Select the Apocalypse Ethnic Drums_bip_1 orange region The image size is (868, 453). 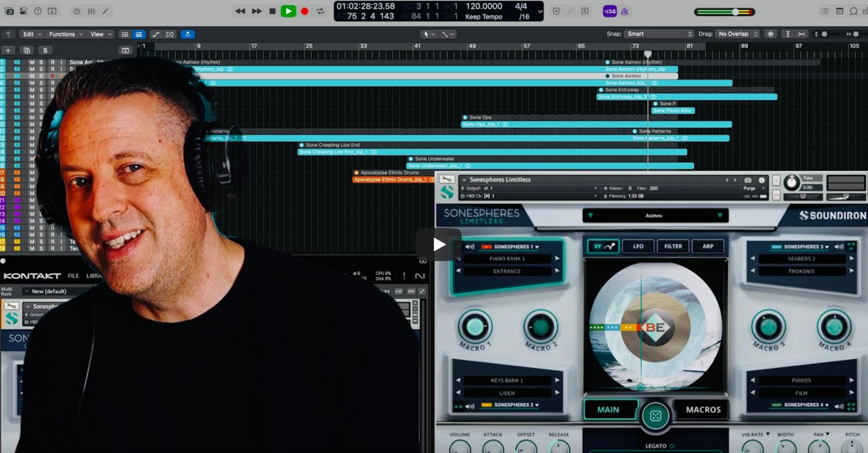tap(393, 179)
